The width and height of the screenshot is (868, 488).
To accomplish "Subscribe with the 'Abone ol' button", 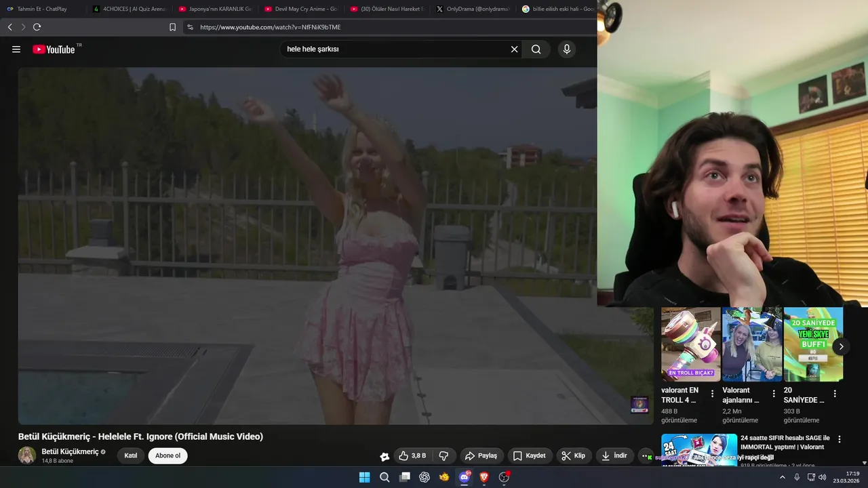I will pos(168,455).
